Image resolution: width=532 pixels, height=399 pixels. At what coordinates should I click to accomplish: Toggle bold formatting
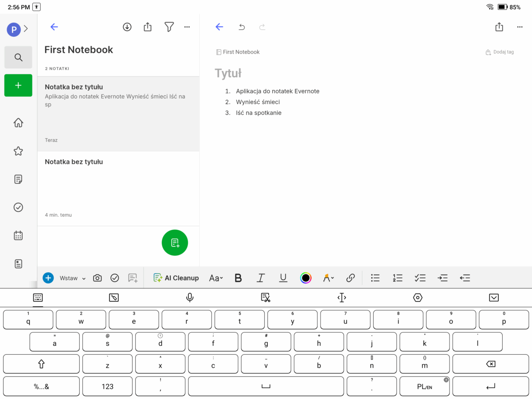coord(238,278)
